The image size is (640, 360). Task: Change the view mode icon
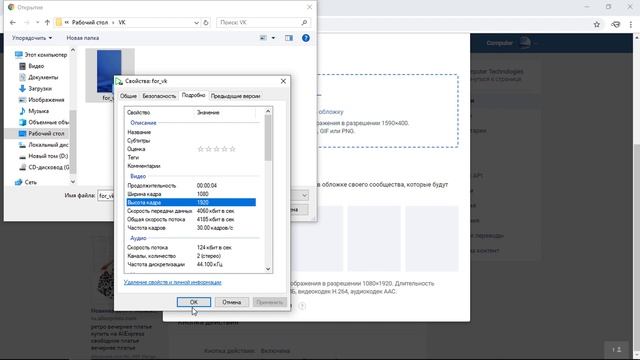263,38
